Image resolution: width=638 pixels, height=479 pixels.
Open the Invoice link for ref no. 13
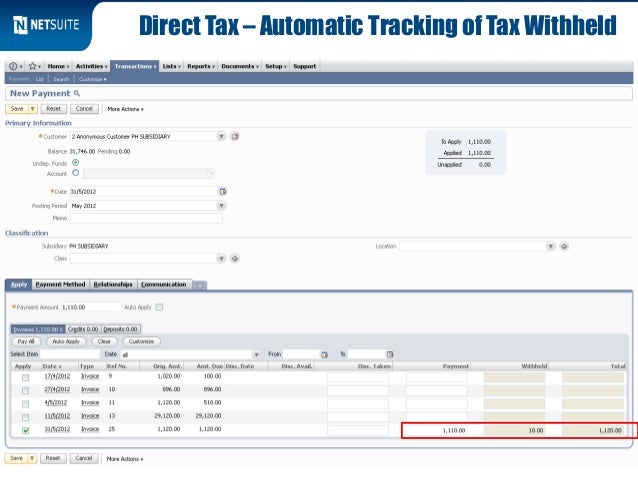point(90,416)
